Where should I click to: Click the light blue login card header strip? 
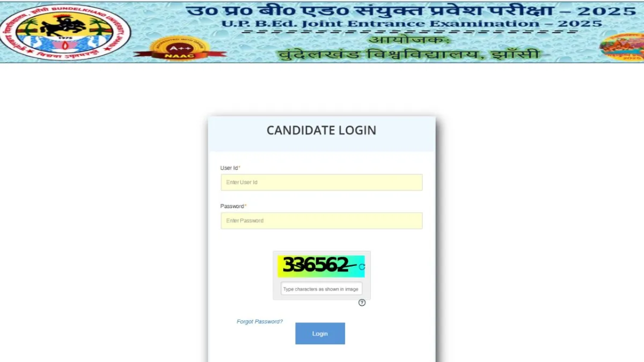[321, 134]
